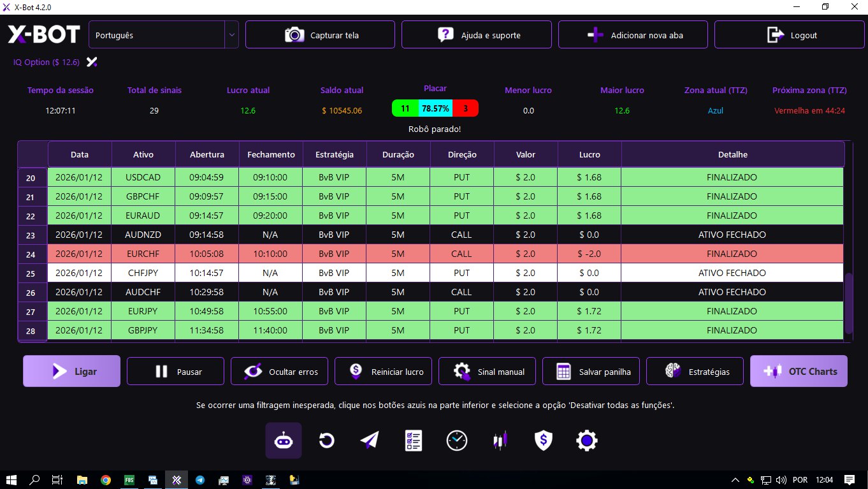Image resolution: width=868 pixels, height=489 pixels.
Task: Click the dollar shield icon
Action: pos(543,441)
